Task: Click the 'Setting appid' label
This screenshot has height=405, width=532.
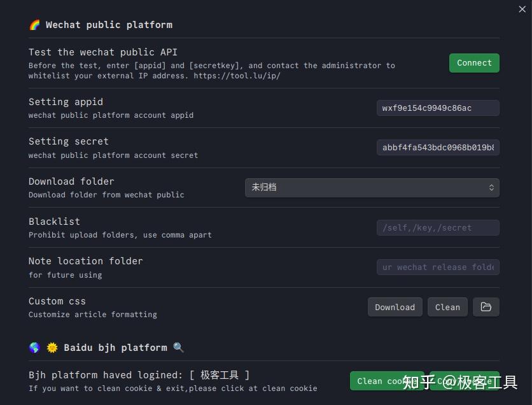Action: click(66, 101)
